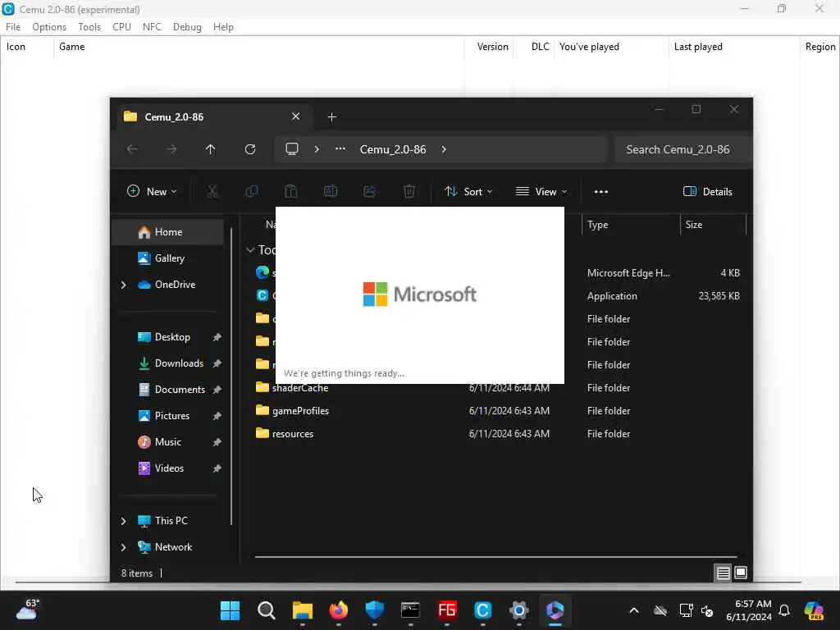
Task: Open the See more ellipsis menu
Action: (x=601, y=191)
